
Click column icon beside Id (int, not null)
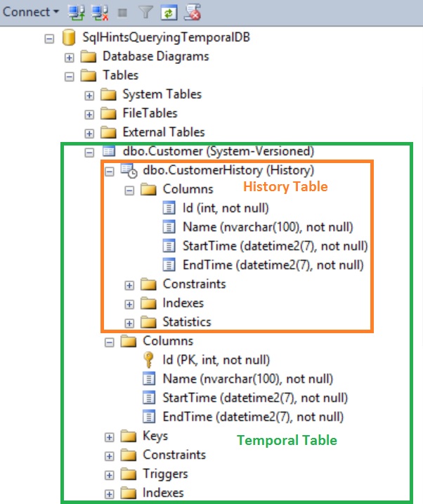tap(169, 207)
